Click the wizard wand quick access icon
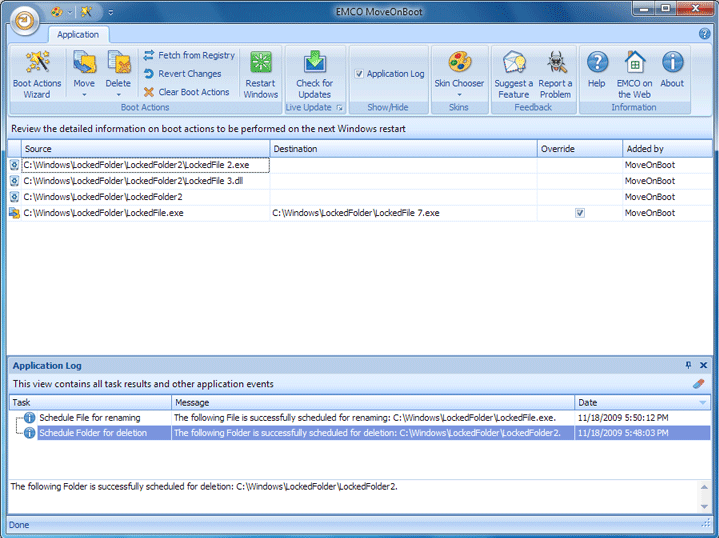 tap(86, 11)
